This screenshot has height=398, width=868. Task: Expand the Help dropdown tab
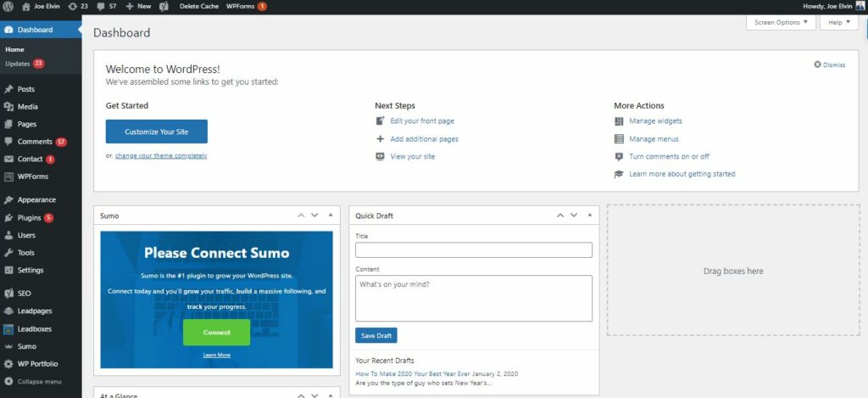point(839,23)
